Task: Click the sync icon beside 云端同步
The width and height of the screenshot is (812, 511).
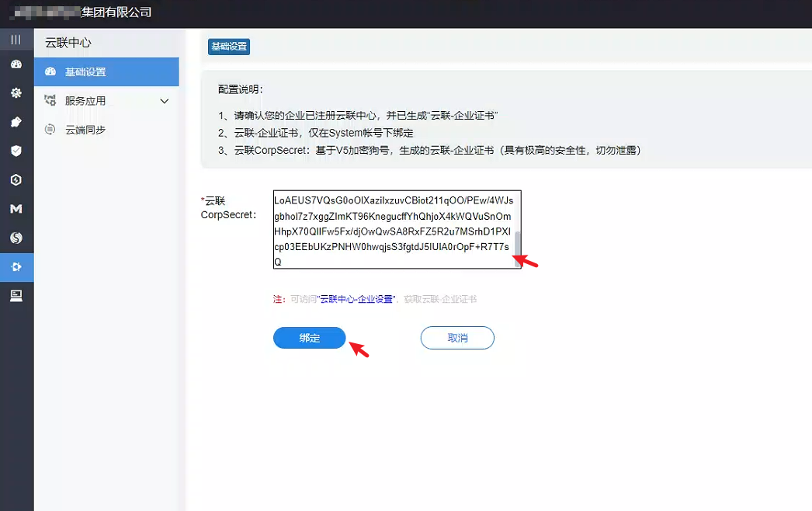Action: [x=50, y=130]
